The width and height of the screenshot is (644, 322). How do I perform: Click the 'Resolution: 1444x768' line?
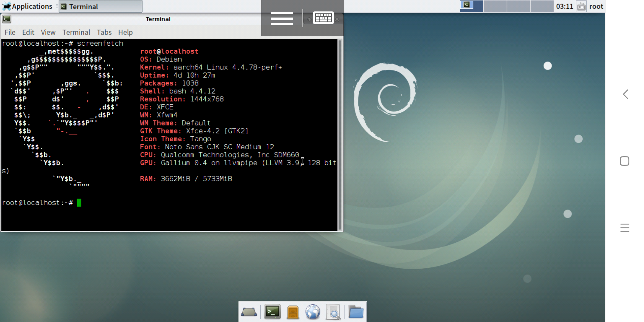click(182, 99)
